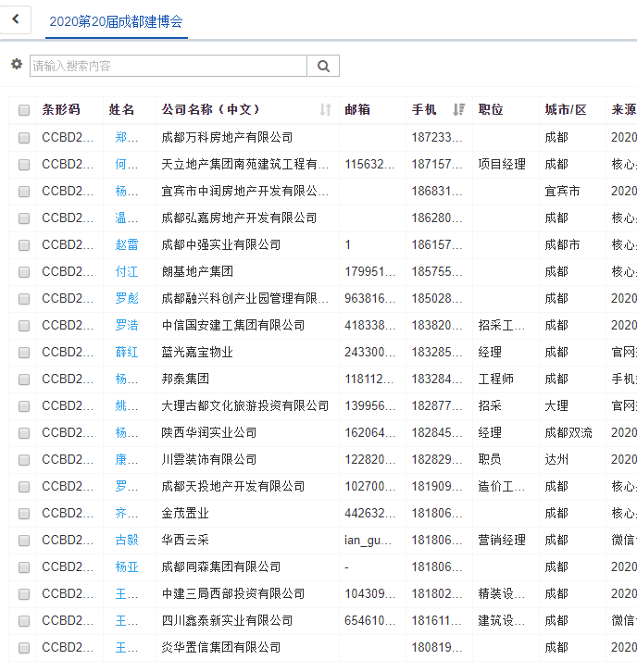The height and width of the screenshot is (672, 637).
Task: Click the 城市/区 column header
Action: click(x=566, y=110)
